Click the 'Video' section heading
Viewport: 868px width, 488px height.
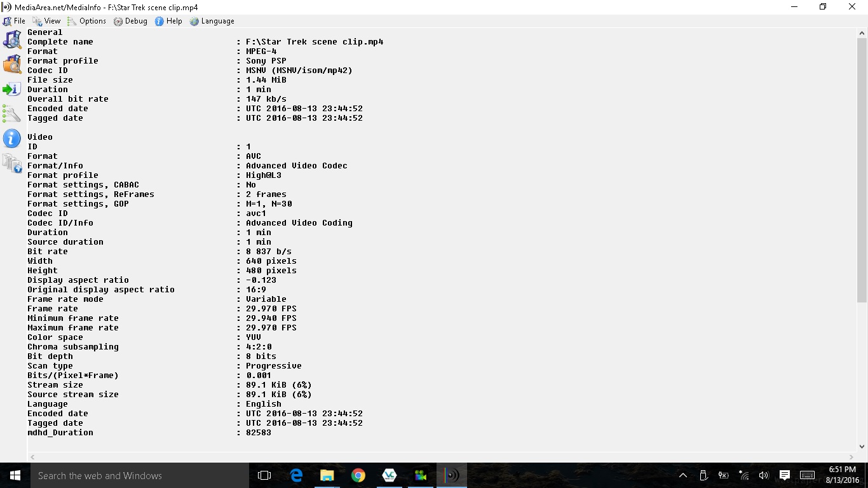tap(40, 137)
